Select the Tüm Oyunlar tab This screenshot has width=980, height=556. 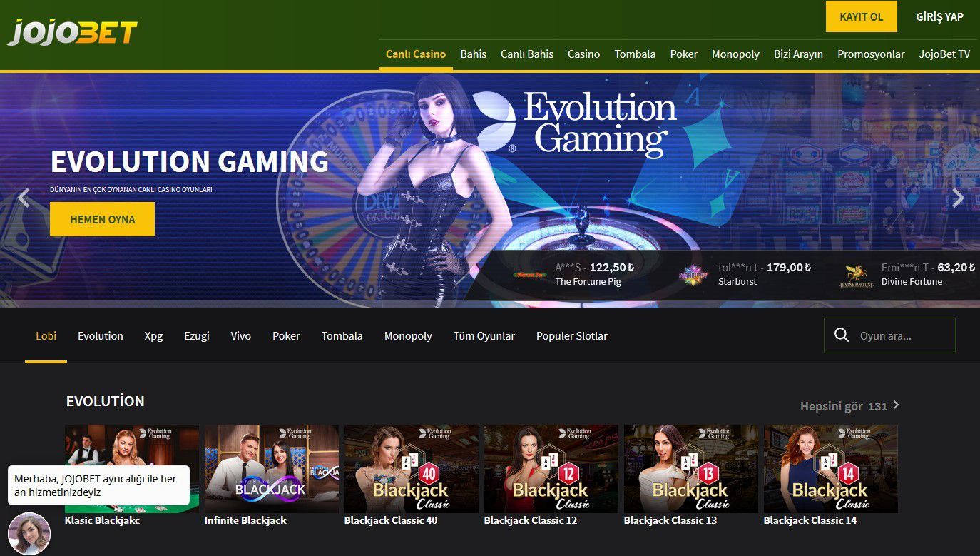point(484,336)
